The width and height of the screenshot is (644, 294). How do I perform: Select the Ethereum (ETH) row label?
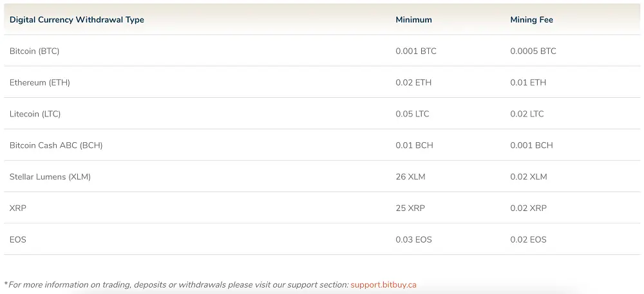[40, 82]
